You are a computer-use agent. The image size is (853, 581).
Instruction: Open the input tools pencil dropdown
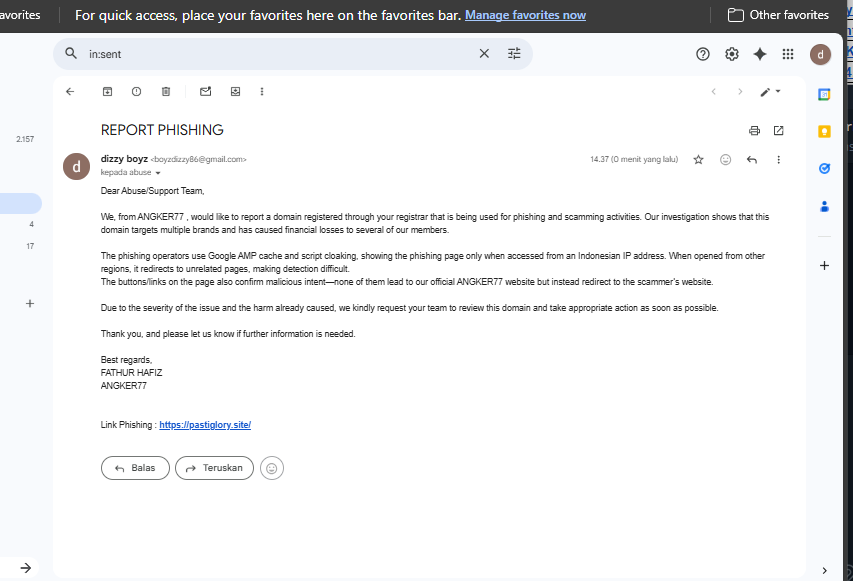click(x=770, y=92)
